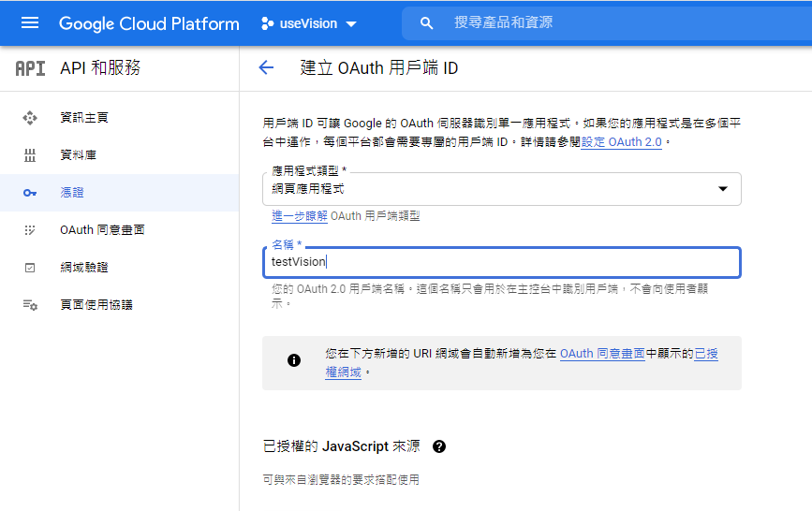Viewport: 812px width, 511px height.
Task: Open the OAuth 同意畫面 link in the notice
Action: tap(602, 354)
